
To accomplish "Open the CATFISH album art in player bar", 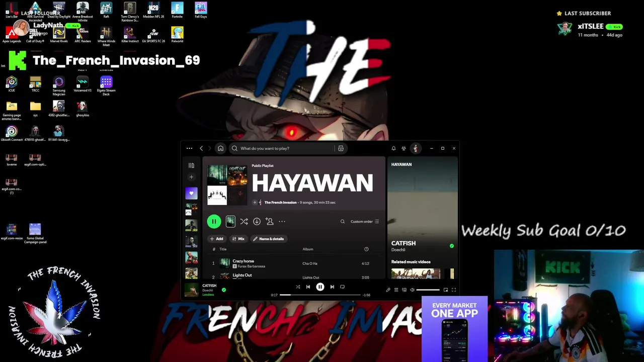I will point(191,290).
